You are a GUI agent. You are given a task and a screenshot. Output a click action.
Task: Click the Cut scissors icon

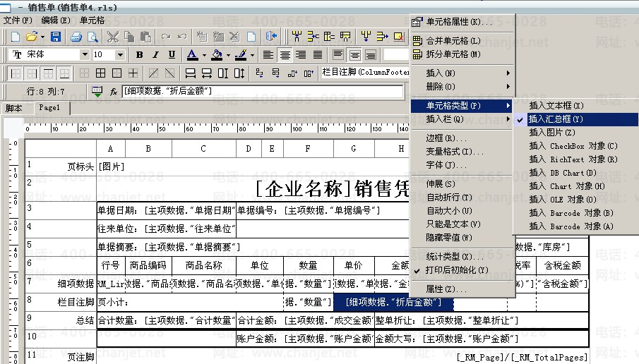pos(114,36)
